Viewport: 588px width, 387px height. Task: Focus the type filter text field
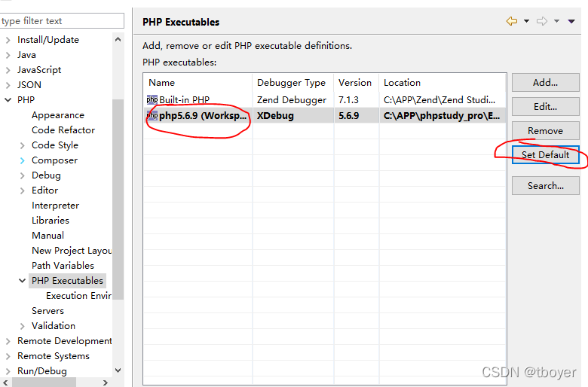coord(62,21)
